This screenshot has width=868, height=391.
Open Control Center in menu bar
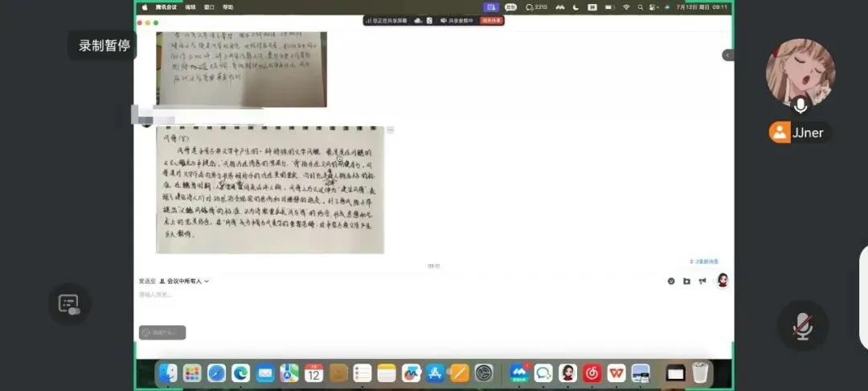point(653,7)
